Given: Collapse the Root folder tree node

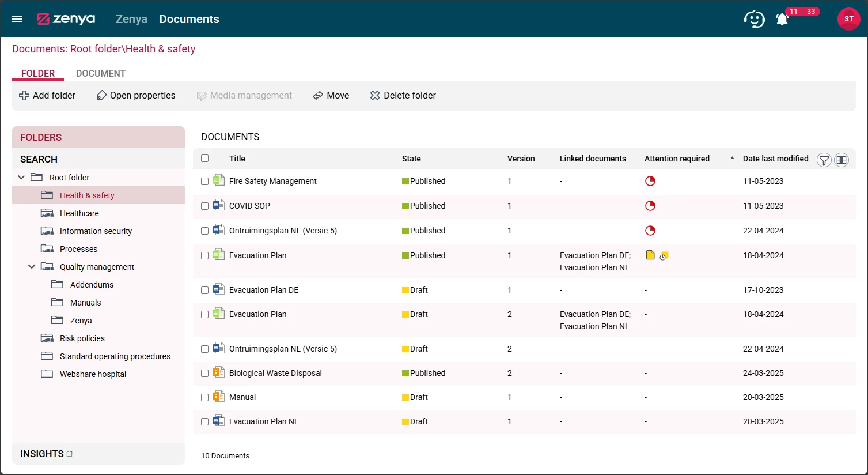Looking at the screenshot, I should pyautogui.click(x=22, y=178).
